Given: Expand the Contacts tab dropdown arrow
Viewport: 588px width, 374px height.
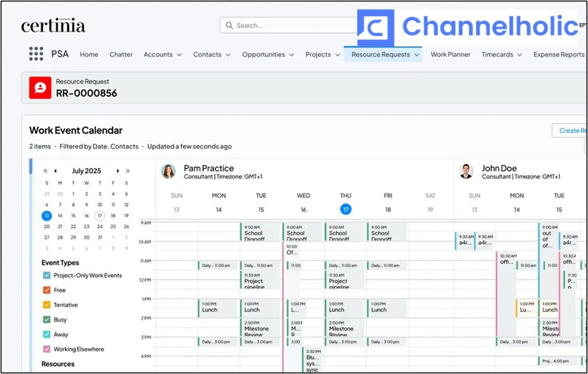Looking at the screenshot, I should pos(228,55).
